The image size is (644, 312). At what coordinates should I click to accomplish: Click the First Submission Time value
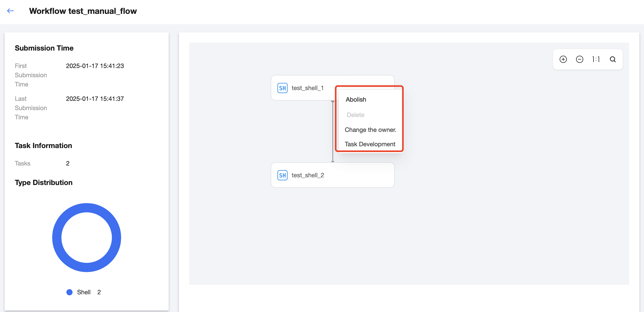tap(95, 66)
